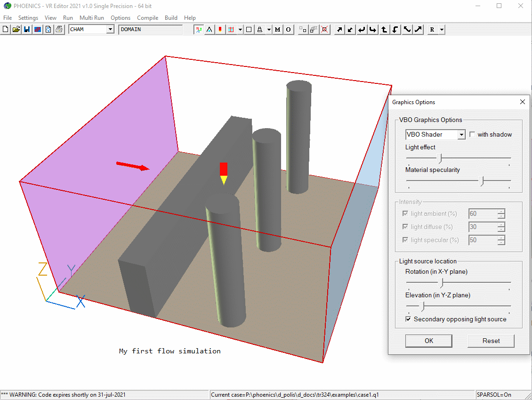Viewport: 532px width, 400px height.
Task: Toggle the axes display icon
Action: click(199, 30)
